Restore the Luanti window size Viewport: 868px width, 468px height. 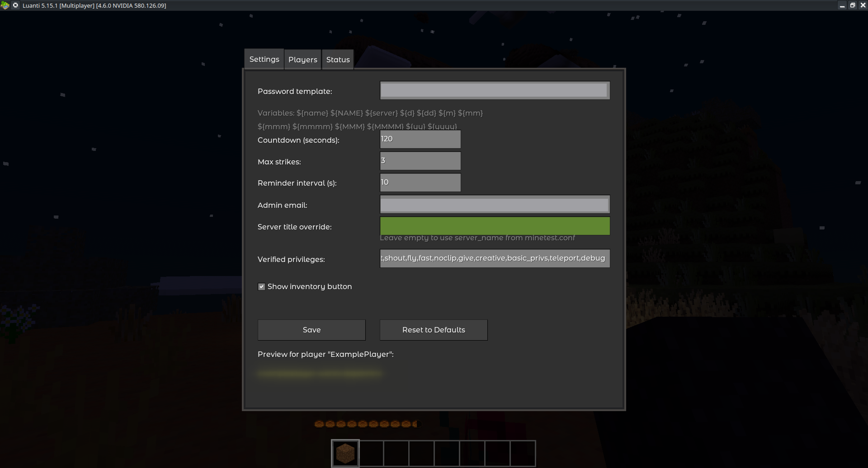point(852,5)
